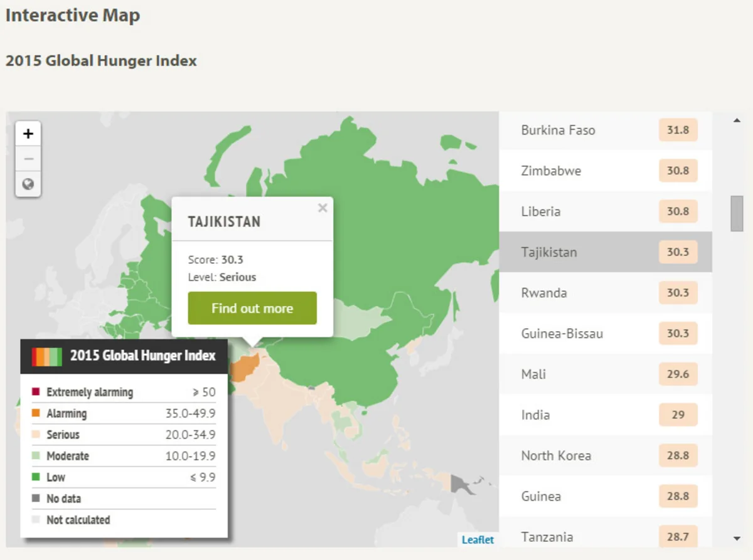Click Mali's 29.6 score badge
The height and width of the screenshot is (560, 753).
[678, 374]
